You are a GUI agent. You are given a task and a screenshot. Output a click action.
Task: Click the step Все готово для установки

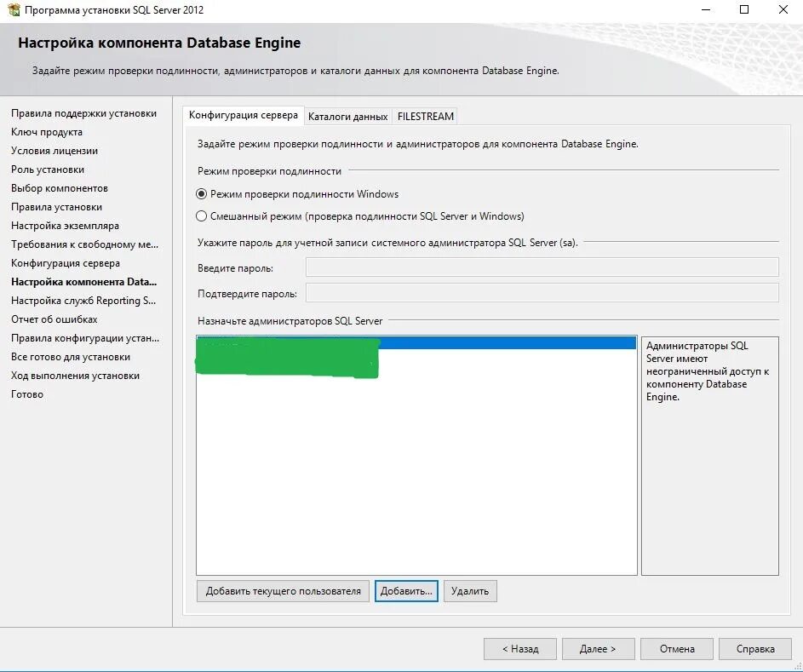click(71, 357)
